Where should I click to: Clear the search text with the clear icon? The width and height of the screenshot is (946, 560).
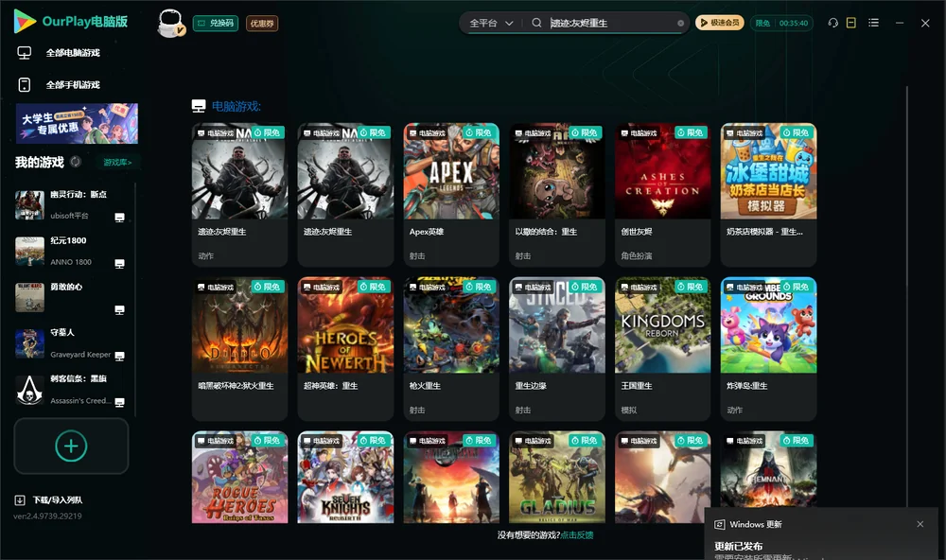(680, 24)
